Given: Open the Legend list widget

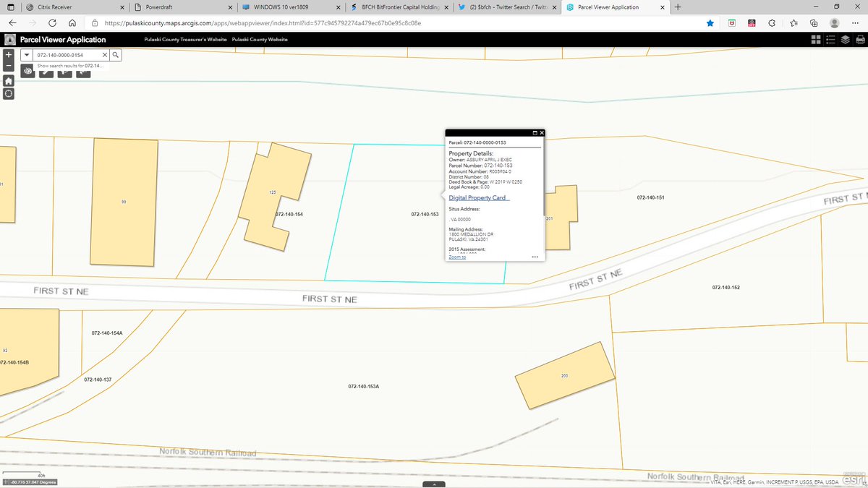Looking at the screenshot, I should click(830, 40).
